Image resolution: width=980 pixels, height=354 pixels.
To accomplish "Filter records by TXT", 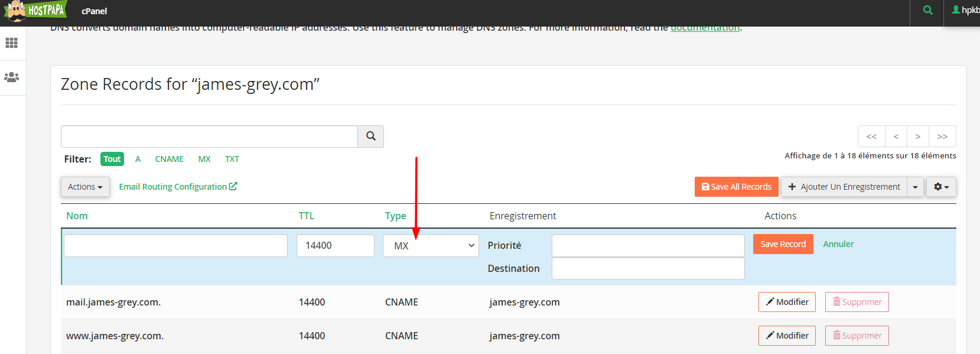I will 232,159.
